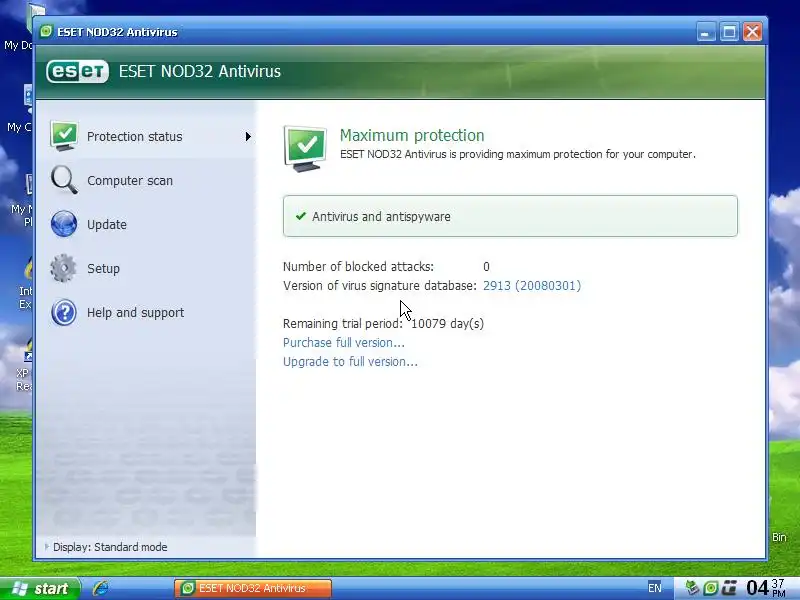The height and width of the screenshot is (600, 800).
Task: Click the ESET tray icon in system tray
Action: point(710,588)
